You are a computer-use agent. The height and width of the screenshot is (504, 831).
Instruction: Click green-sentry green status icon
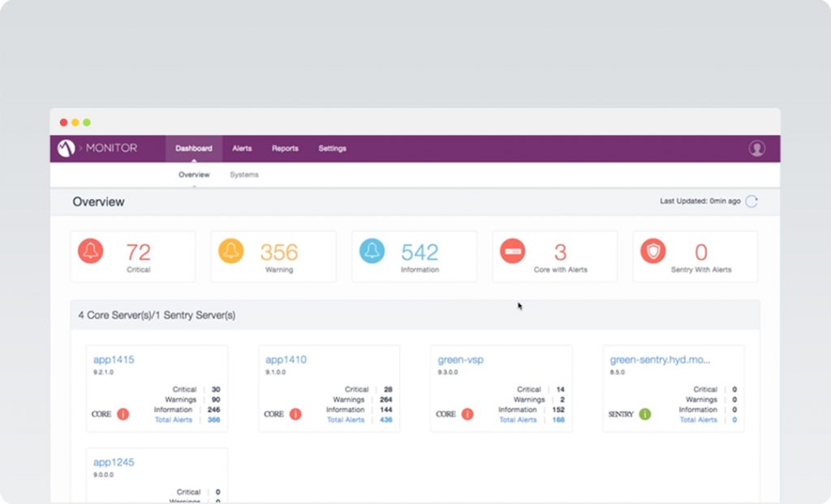(x=645, y=414)
